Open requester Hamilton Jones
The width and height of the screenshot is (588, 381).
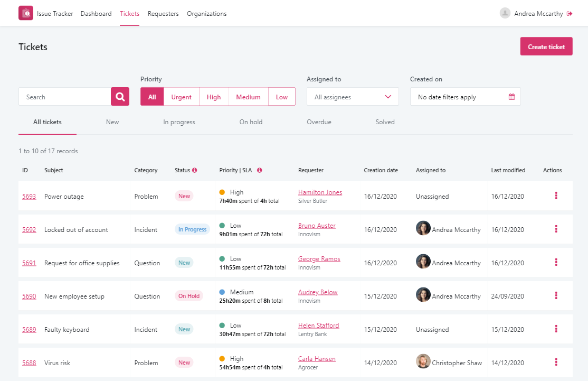click(x=320, y=192)
